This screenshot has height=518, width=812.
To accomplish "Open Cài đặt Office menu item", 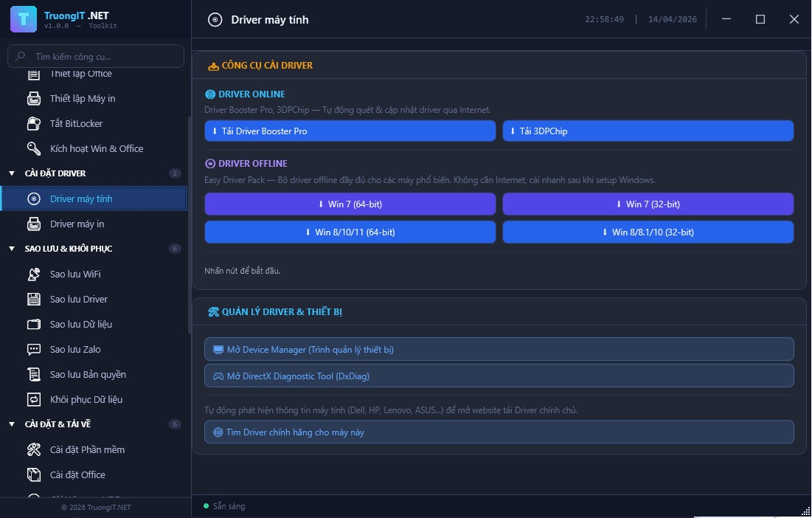I will tap(77, 474).
